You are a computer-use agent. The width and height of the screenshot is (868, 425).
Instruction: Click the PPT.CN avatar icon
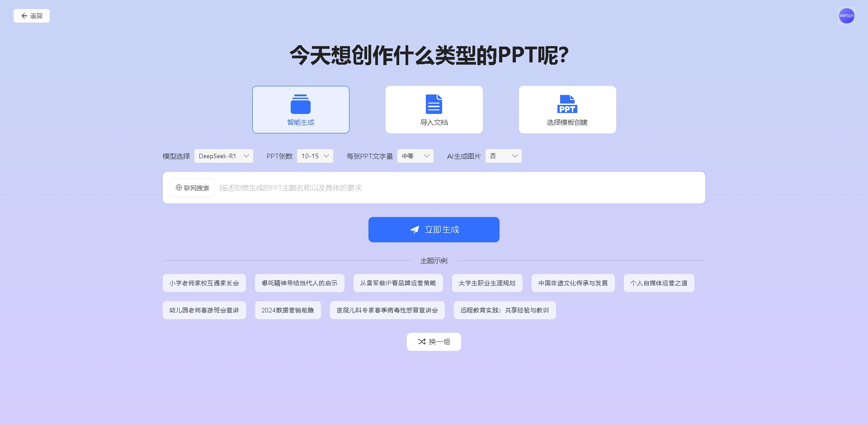click(846, 16)
